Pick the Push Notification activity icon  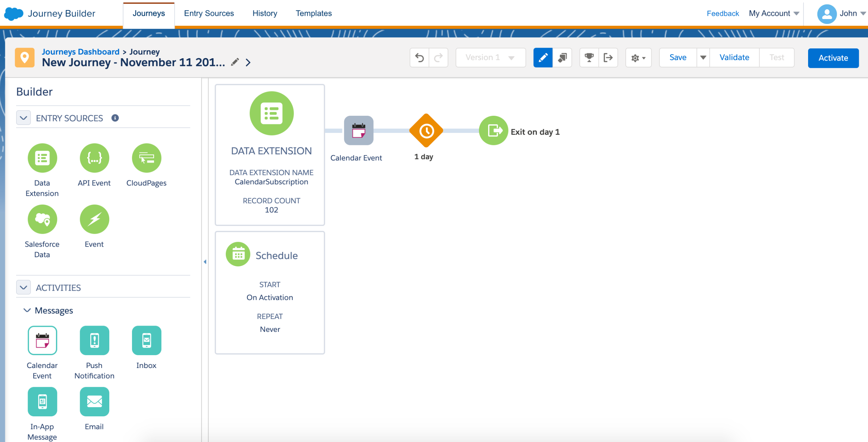click(94, 340)
